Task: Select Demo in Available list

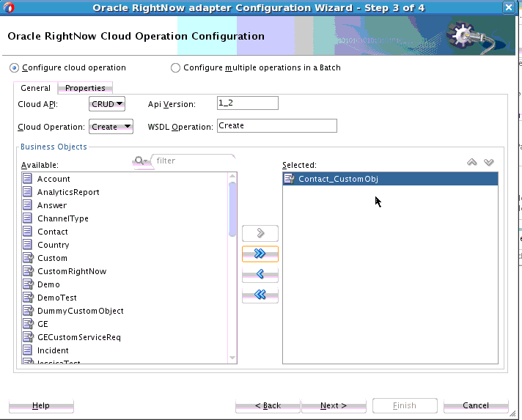Action: point(48,284)
